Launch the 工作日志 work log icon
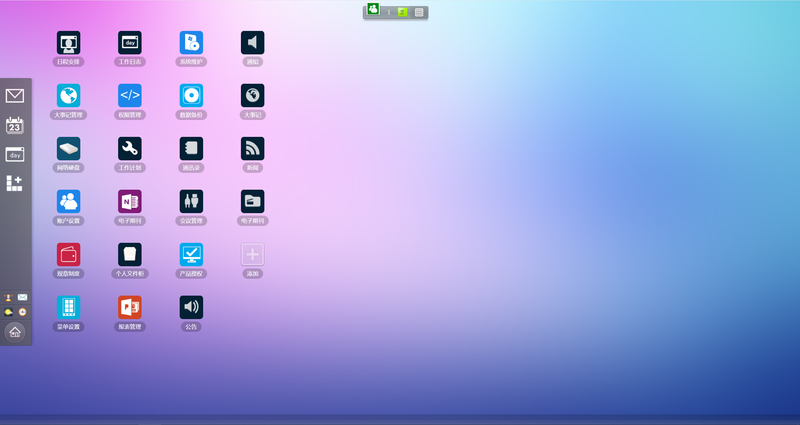The image size is (800, 425). click(130, 43)
